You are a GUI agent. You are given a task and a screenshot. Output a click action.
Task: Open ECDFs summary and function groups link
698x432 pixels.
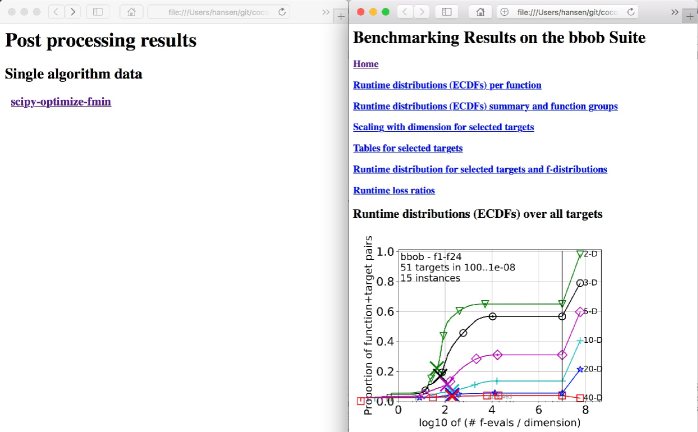pyautogui.click(x=485, y=106)
